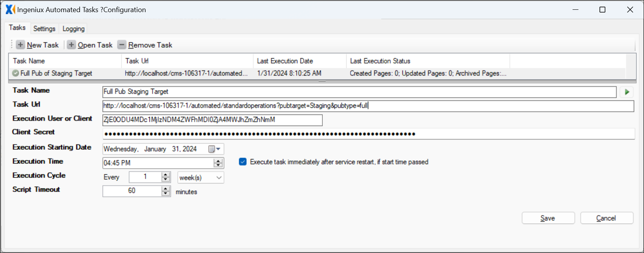Click the Execution User or Client field

212,120
